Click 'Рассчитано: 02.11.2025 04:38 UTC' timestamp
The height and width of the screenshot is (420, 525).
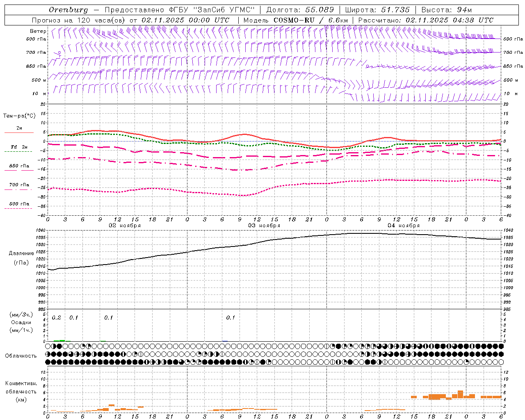coord(426,20)
